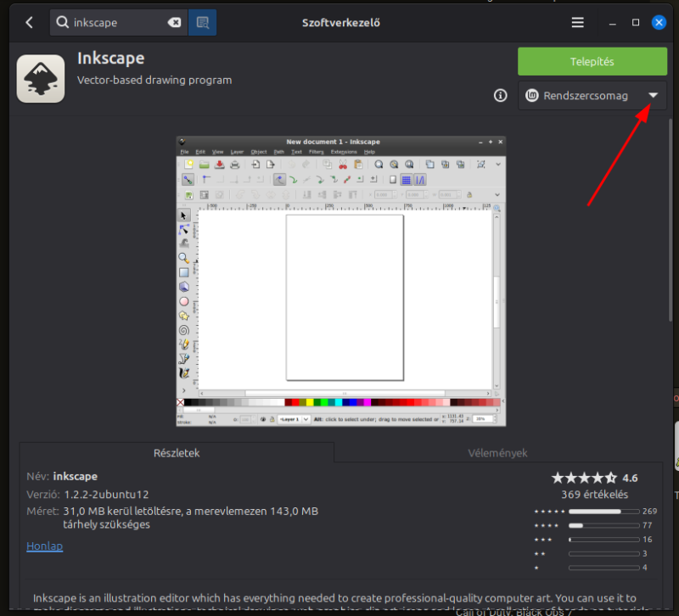Click the one-star rating bar showing 4
Image resolution: width=679 pixels, height=616 pixels.
[x=603, y=568]
